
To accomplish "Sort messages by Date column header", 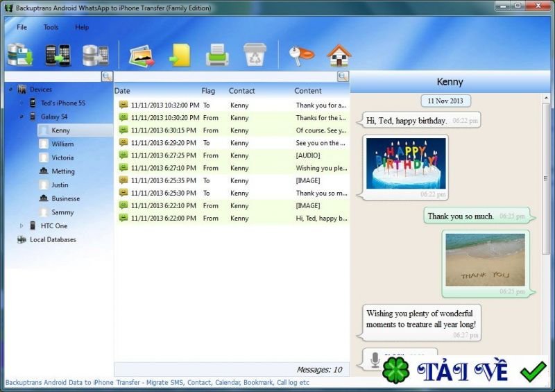I will [x=122, y=91].
